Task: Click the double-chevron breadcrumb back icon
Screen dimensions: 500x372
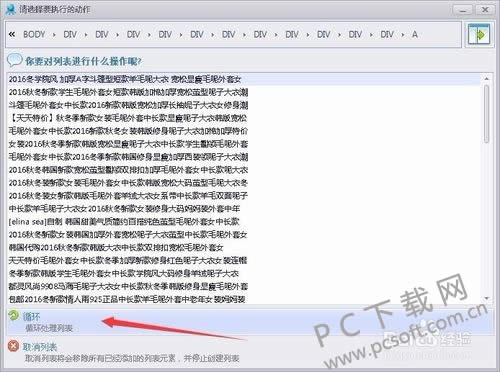Action: pyautogui.click(x=12, y=34)
